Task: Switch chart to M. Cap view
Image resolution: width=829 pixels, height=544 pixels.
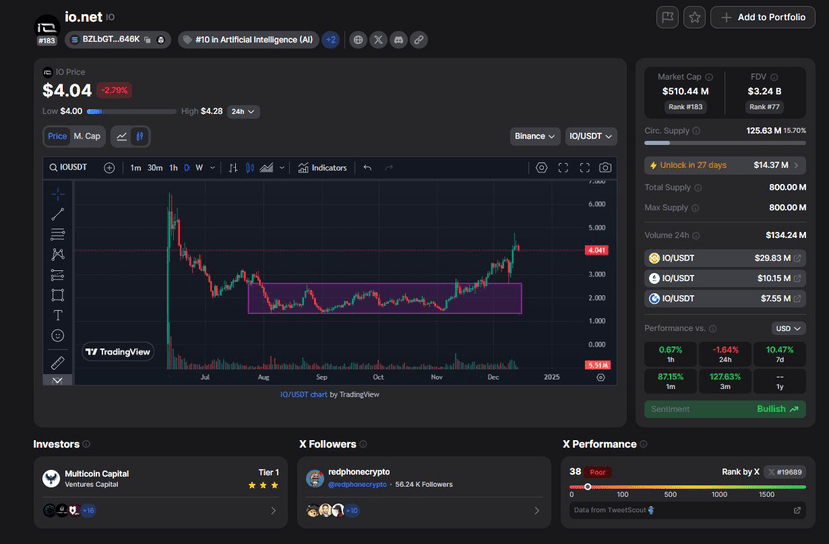Action: [87, 136]
